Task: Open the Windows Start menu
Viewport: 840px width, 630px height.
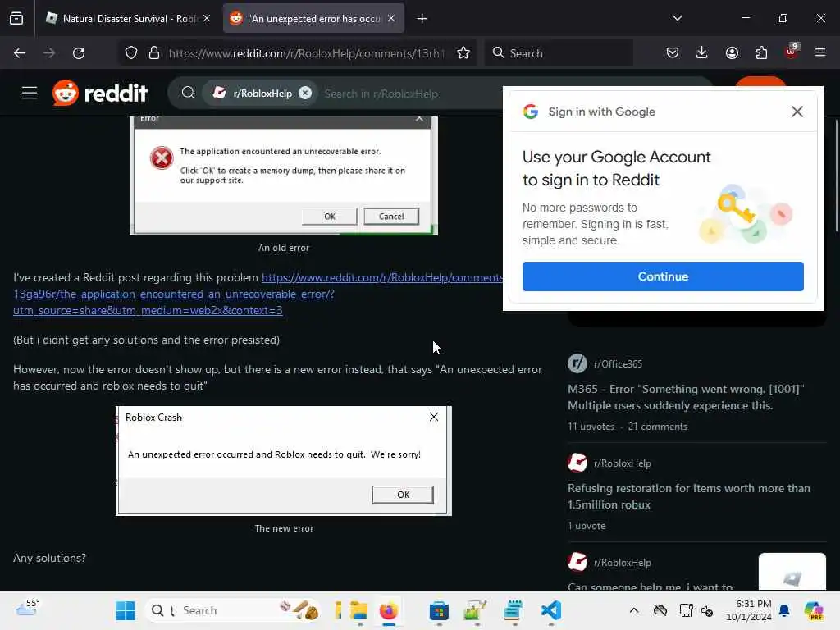Action: [x=126, y=610]
